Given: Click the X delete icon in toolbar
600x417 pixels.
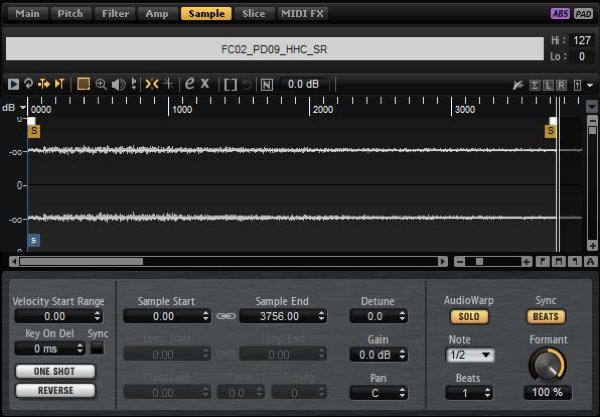Looking at the screenshot, I should pyautogui.click(x=205, y=84).
